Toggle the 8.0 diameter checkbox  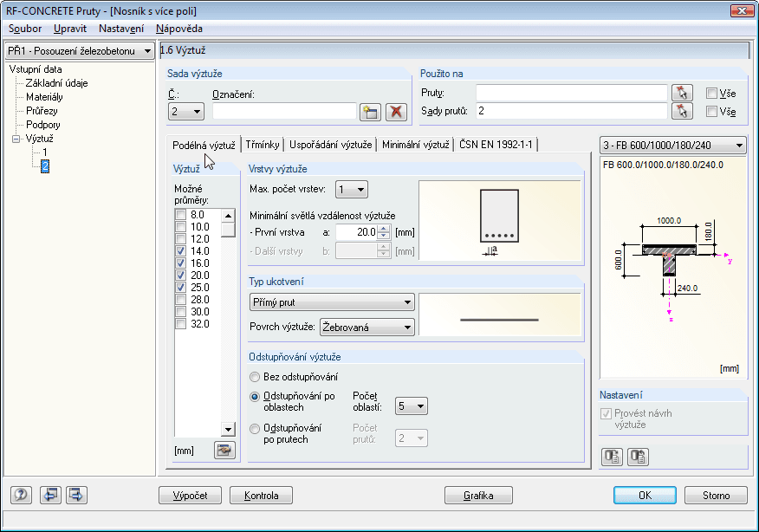point(180,214)
